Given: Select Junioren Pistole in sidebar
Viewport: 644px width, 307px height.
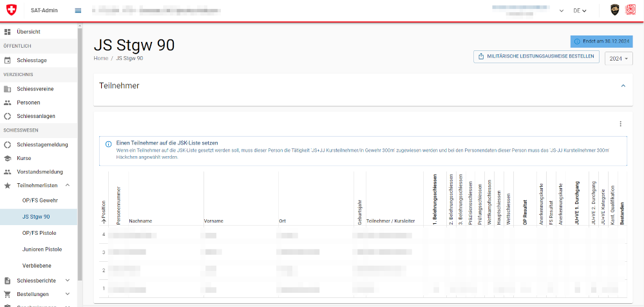Looking at the screenshot, I should [x=42, y=249].
